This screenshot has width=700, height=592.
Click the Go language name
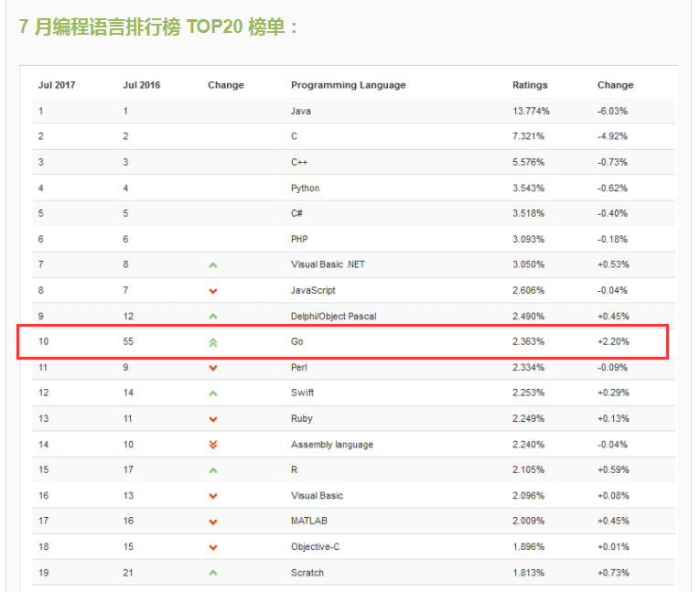tap(296, 341)
